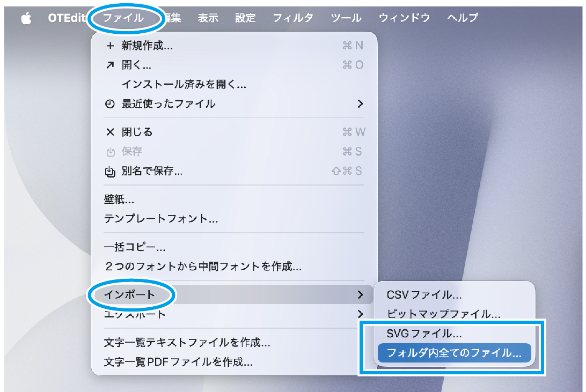Choose CSVファイル... from import submenu
The width and height of the screenshot is (586, 392).
click(x=424, y=294)
